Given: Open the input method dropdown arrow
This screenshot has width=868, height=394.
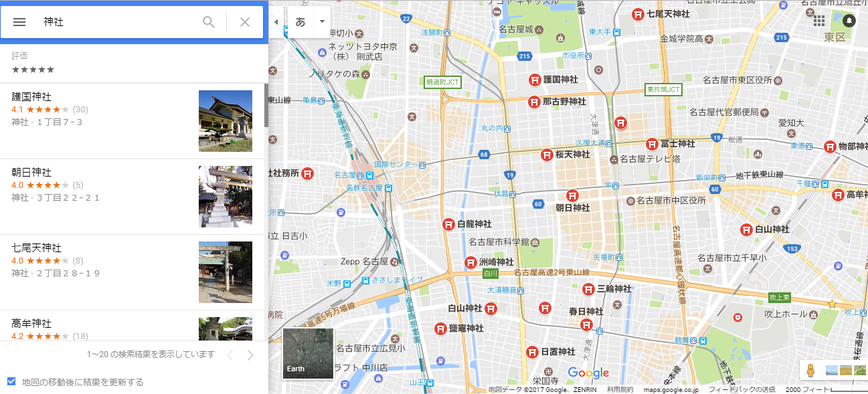Looking at the screenshot, I should pyautogui.click(x=322, y=21).
